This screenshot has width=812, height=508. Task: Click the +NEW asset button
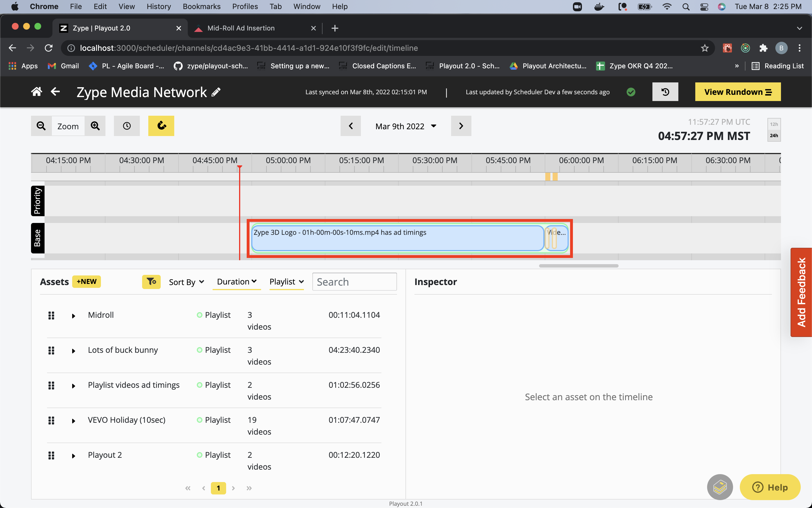click(x=87, y=282)
